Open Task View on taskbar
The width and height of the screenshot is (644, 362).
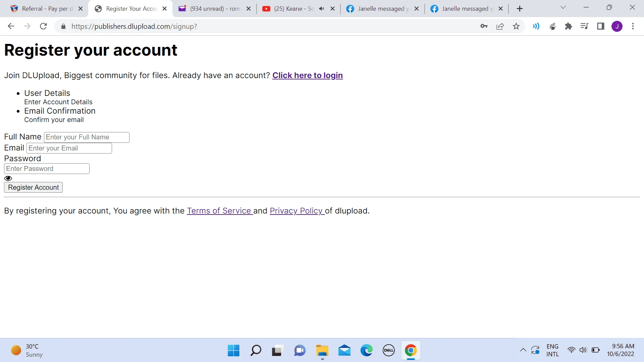(x=277, y=351)
